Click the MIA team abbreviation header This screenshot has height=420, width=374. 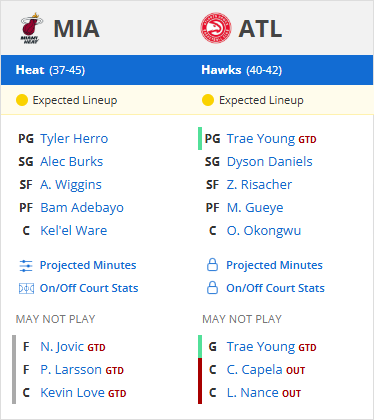coord(76,29)
